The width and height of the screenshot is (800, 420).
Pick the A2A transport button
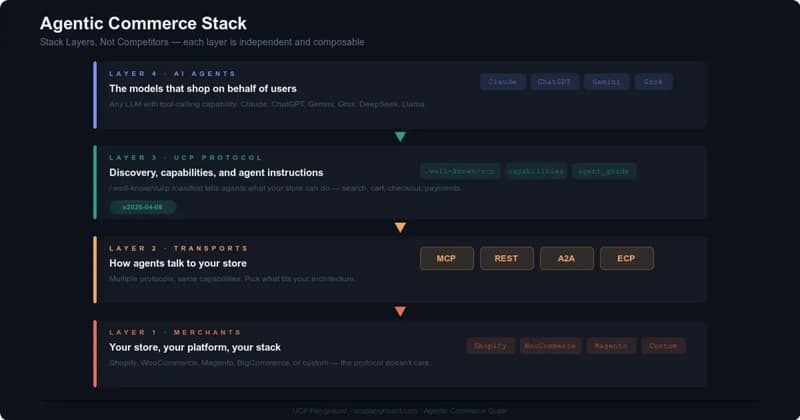click(566, 258)
